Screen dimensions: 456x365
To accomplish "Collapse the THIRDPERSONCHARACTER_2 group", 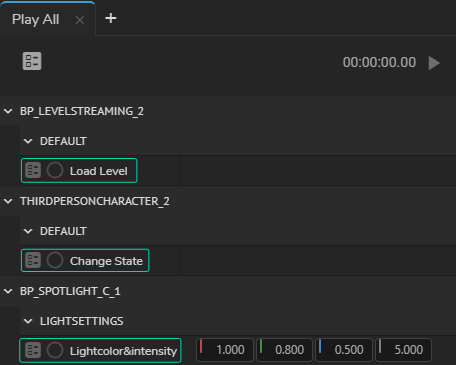I will click(x=8, y=201).
